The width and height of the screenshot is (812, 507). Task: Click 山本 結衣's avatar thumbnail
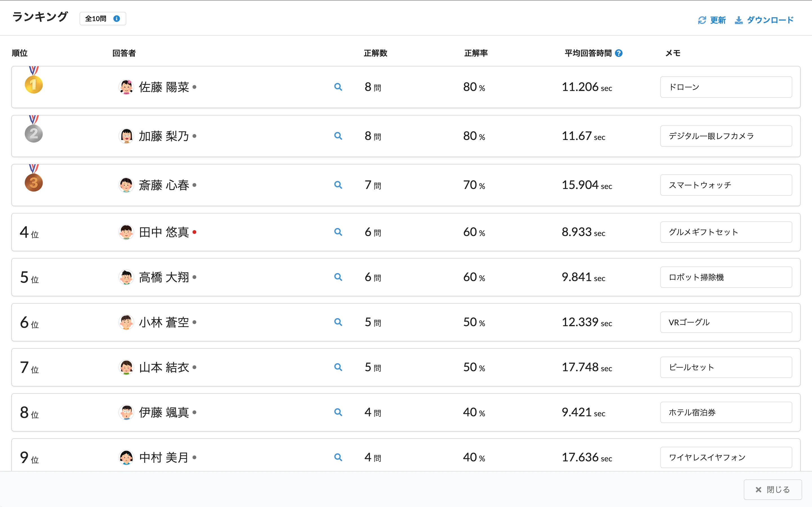[126, 367]
